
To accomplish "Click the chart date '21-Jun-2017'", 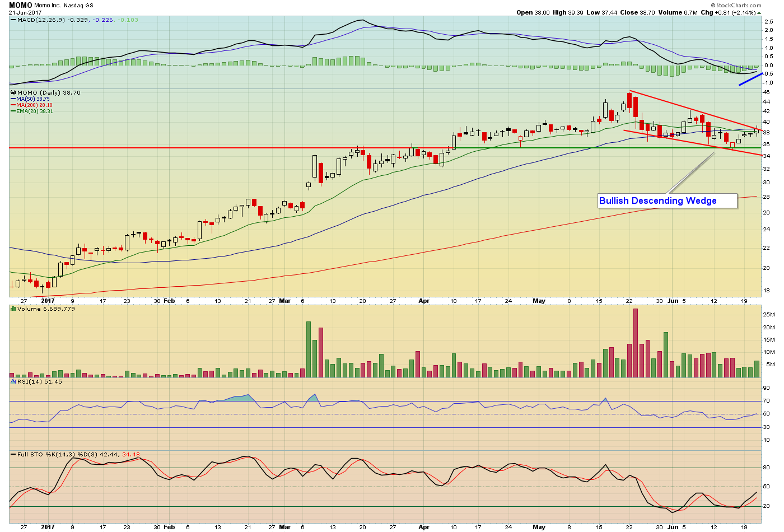I will coord(24,12).
